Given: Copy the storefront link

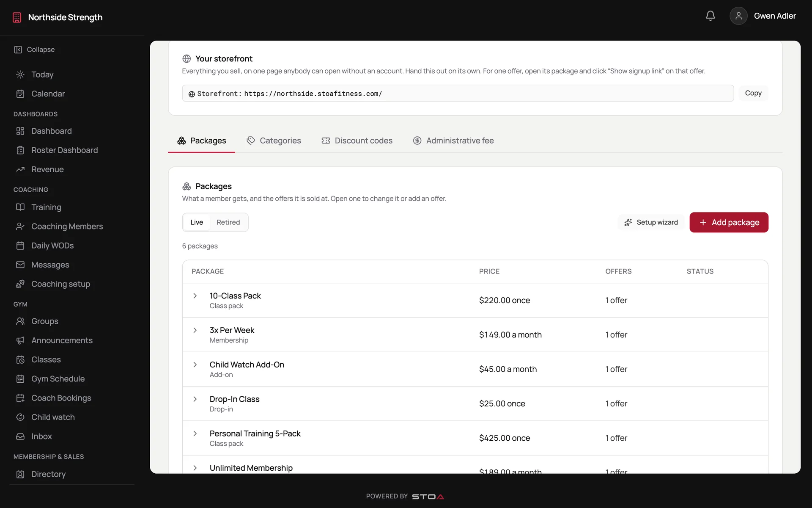Looking at the screenshot, I should (753, 93).
